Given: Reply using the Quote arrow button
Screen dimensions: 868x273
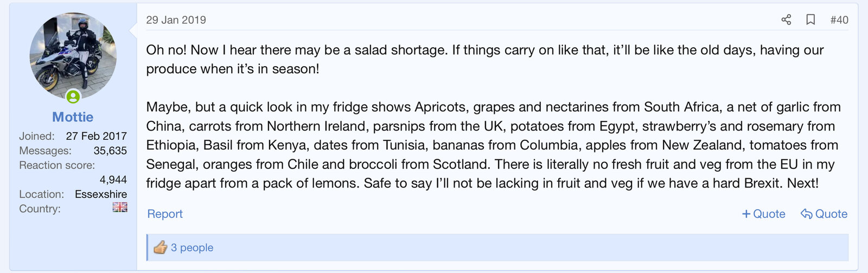Looking at the screenshot, I should point(824,214).
